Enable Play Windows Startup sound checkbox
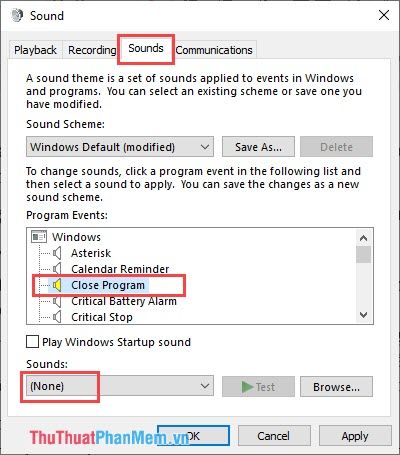The image size is (400, 455). pos(32,342)
